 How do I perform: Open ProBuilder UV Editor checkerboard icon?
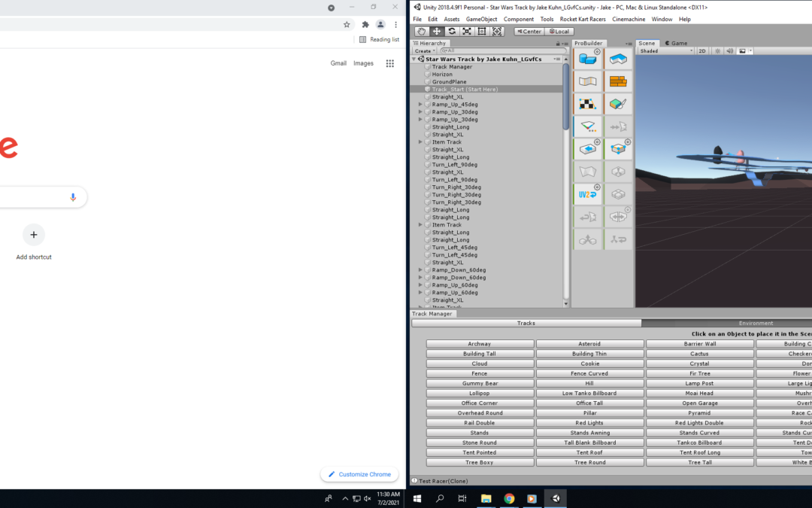[x=587, y=104]
